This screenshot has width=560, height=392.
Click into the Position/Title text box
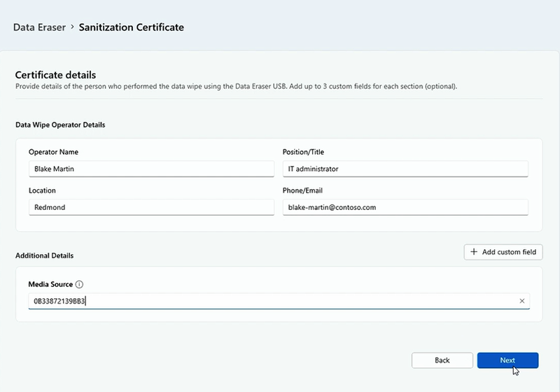[405, 169]
